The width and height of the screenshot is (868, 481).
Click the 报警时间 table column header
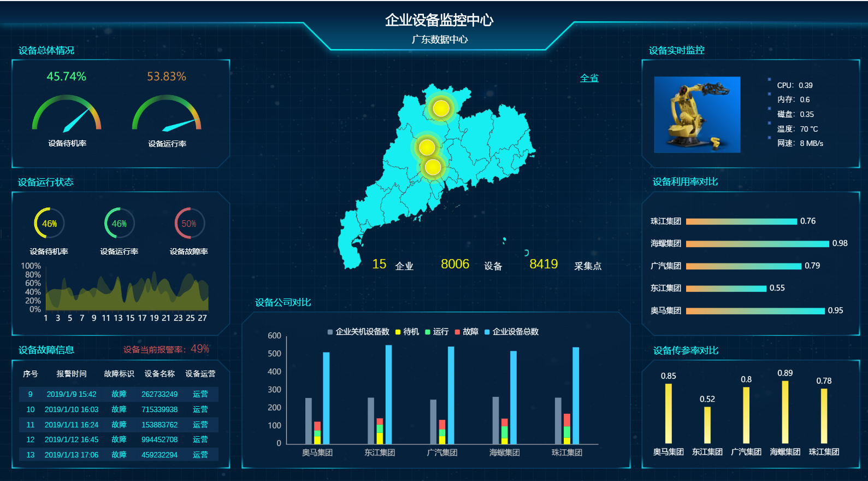pyautogui.click(x=72, y=374)
